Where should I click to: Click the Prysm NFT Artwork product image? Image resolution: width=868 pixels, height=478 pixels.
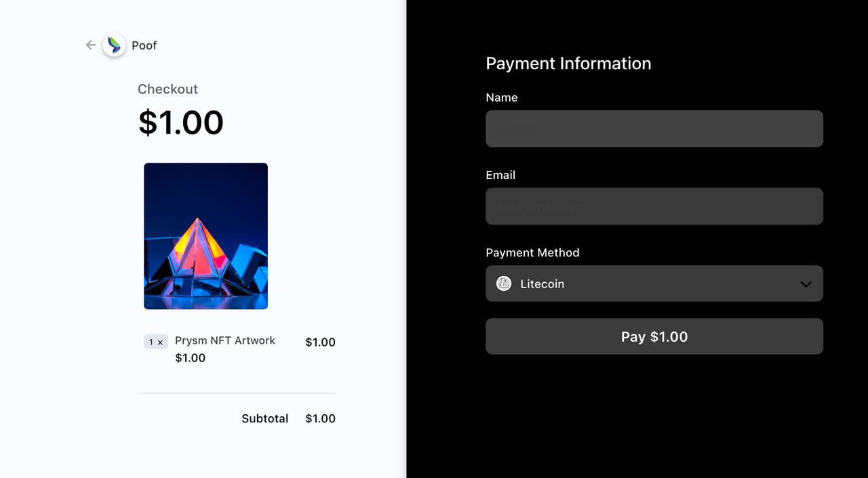point(205,236)
